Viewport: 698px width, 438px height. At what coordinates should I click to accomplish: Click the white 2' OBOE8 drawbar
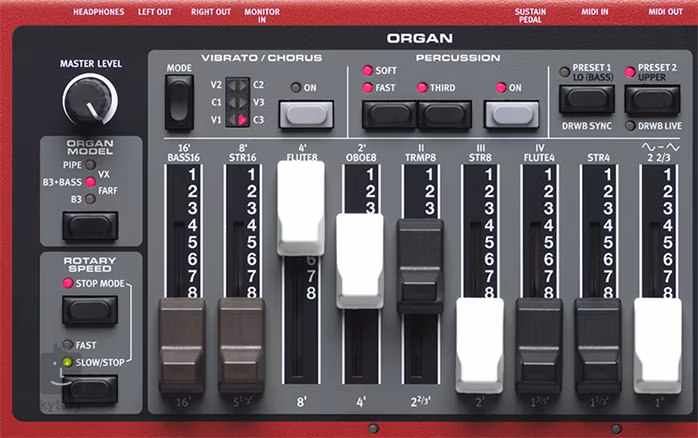click(359, 260)
